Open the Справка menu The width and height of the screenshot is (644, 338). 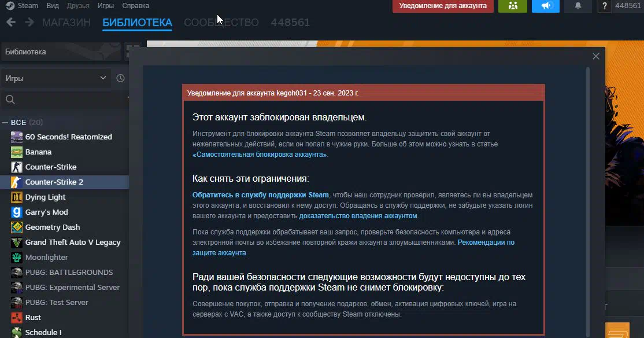point(135,6)
